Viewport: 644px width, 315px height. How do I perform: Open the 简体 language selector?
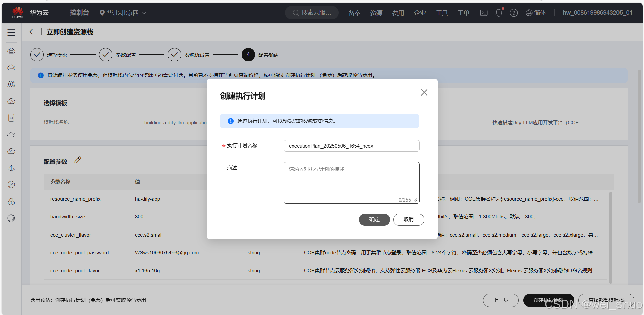(536, 13)
